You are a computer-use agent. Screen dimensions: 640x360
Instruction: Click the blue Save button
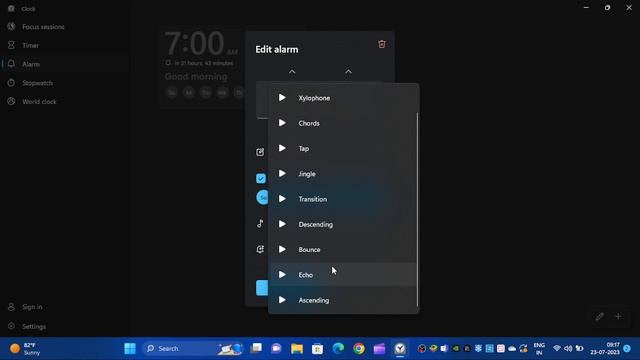pos(262,288)
